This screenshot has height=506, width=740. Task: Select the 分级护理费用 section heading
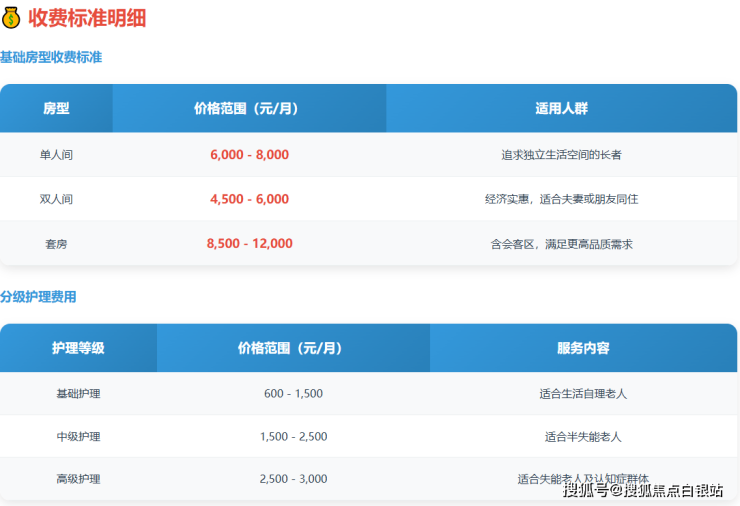pyautogui.click(x=38, y=297)
